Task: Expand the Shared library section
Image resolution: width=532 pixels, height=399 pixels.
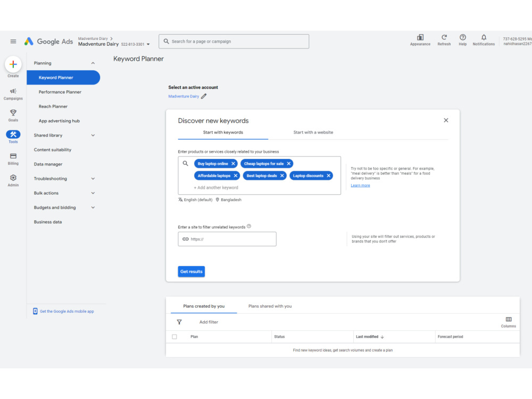Action: click(x=93, y=135)
